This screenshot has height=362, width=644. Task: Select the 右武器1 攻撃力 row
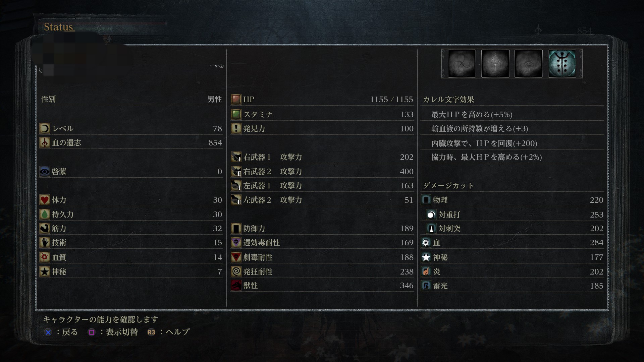pyautogui.click(x=322, y=157)
